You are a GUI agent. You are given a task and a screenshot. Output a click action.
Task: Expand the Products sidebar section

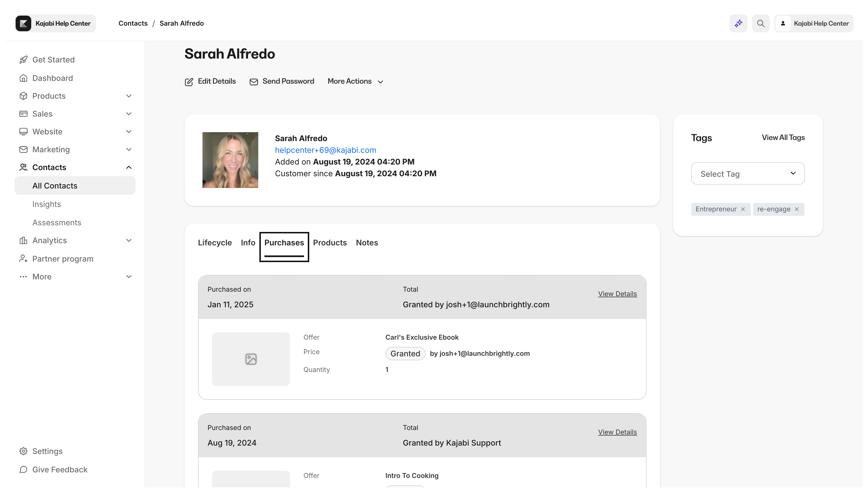[129, 96]
